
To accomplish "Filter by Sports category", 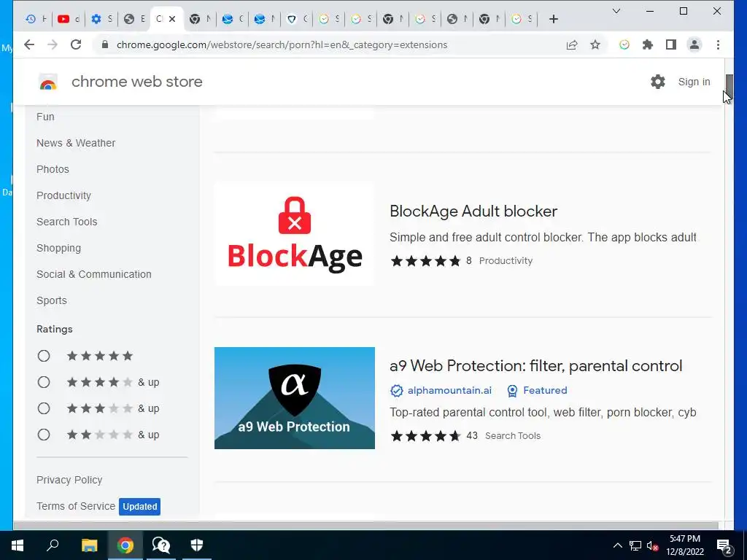I will click(x=52, y=300).
